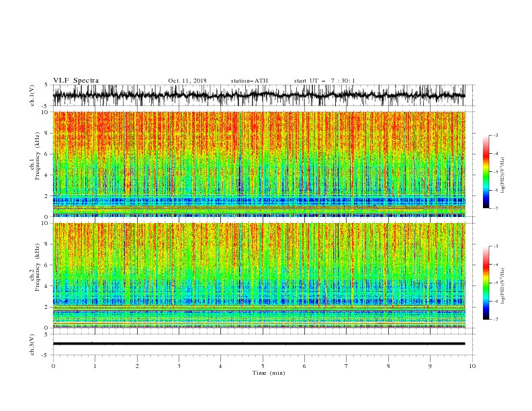Click the "5" tick on ch.1(V) axis
532x411 pixels.
[x=46, y=85]
